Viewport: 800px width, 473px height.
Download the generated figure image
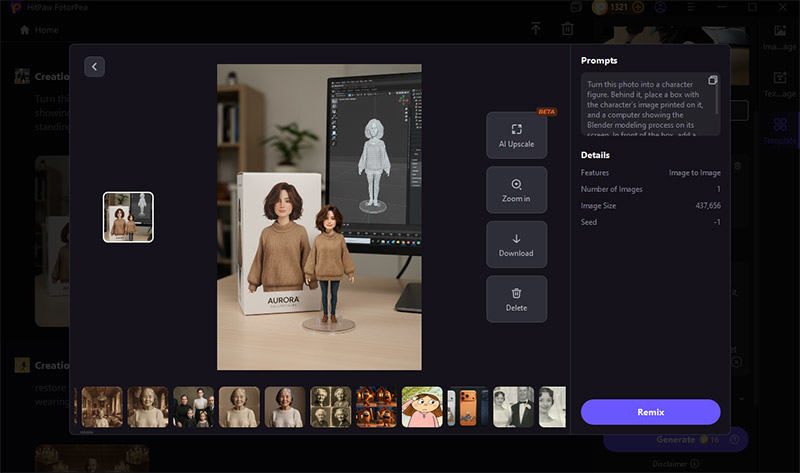(516, 244)
